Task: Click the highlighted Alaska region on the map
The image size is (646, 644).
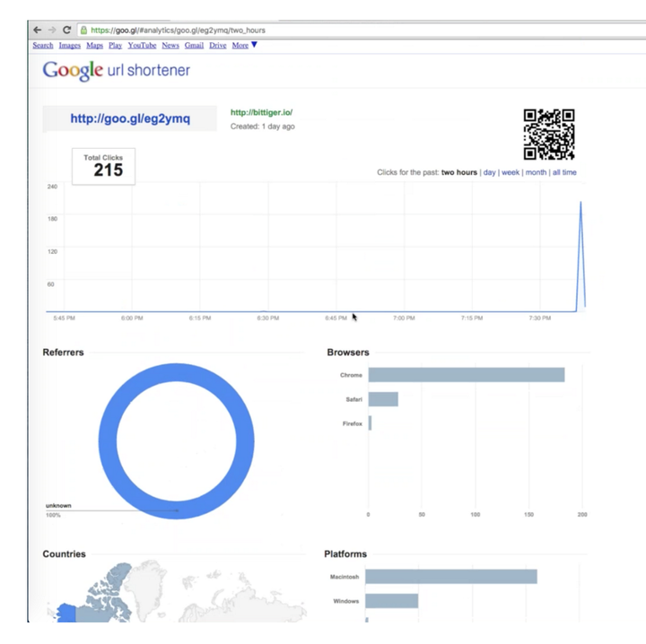Action: pos(66,613)
